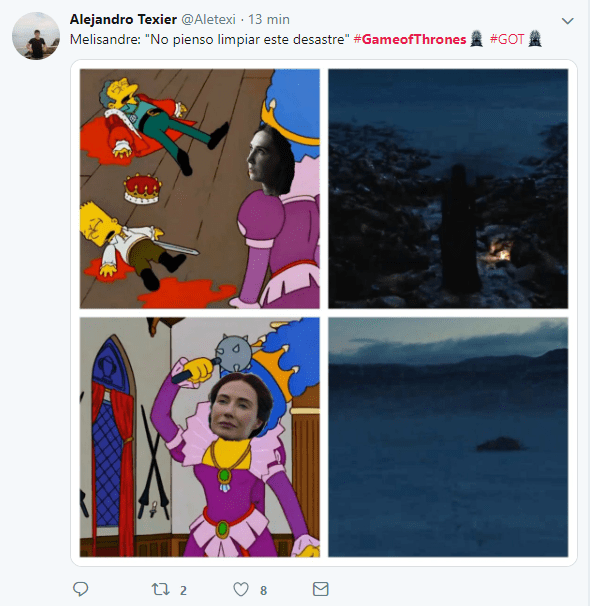This screenshot has height=606, width=590.
Task: Retweet this post via the arrows icon
Action: (x=160, y=589)
